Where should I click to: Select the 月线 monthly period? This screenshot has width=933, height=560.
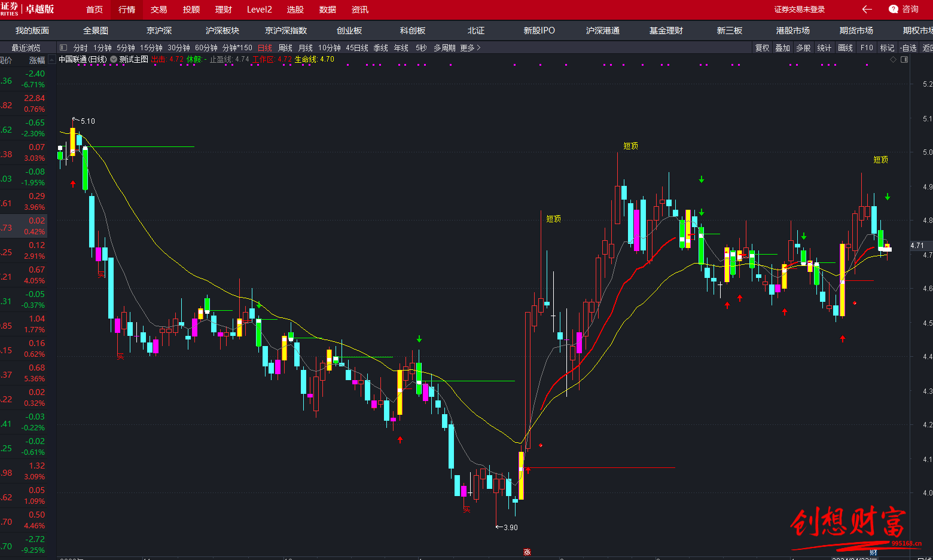[306, 48]
